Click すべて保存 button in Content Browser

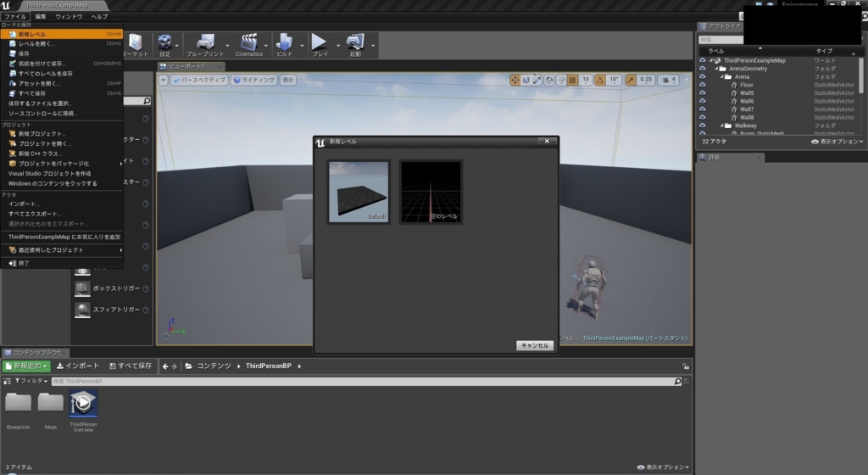point(131,366)
